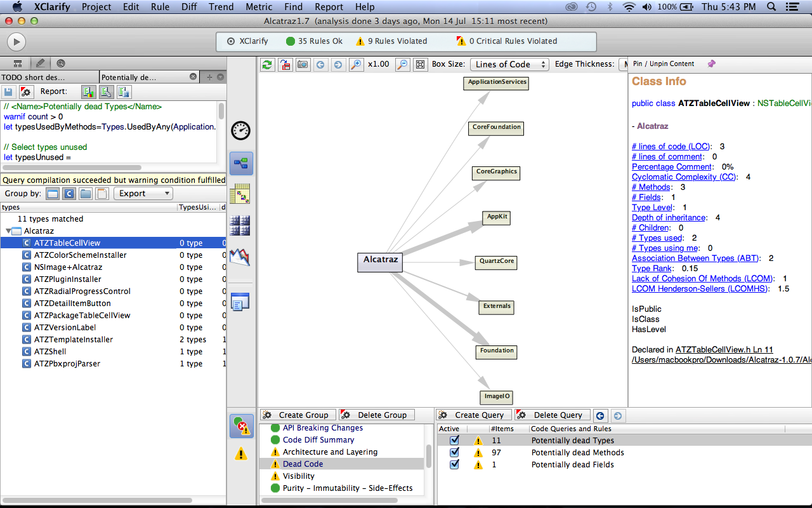The width and height of the screenshot is (812, 508).
Task: Open the Trend menu
Action: coord(221,7)
